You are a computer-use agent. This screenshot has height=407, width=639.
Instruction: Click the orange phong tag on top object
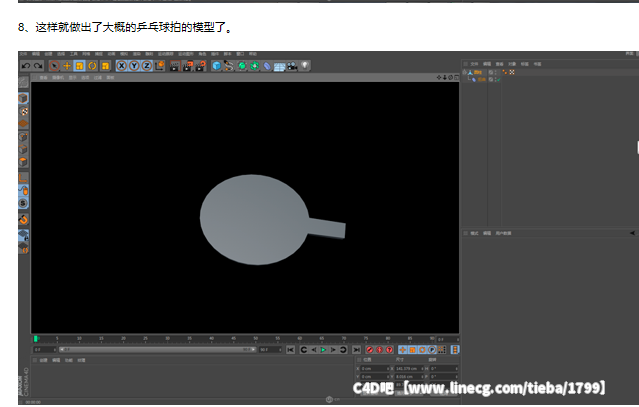click(x=505, y=72)
